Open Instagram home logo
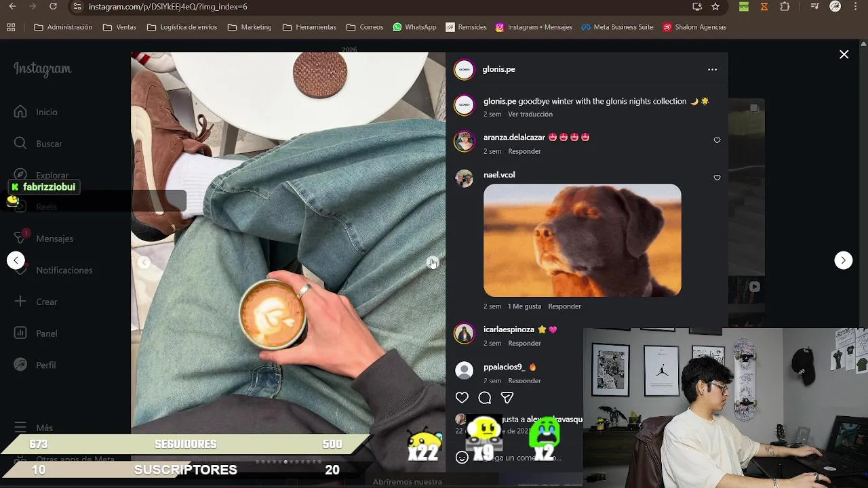868x488 pixels. [42, 69]
